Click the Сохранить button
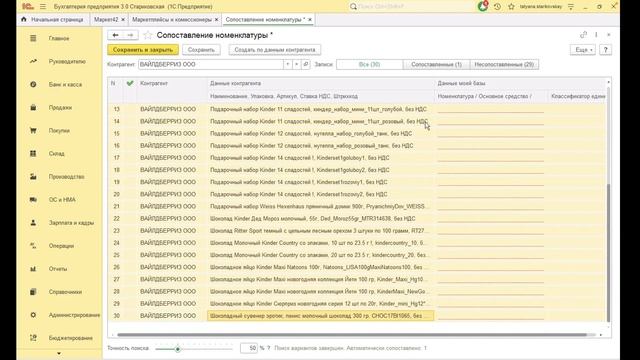The width and height of the screenshot is (640, 360). pos(201,50)
